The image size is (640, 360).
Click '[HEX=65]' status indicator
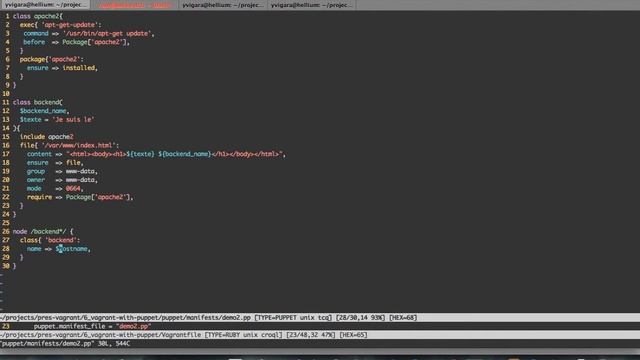[x=353, y=335]
